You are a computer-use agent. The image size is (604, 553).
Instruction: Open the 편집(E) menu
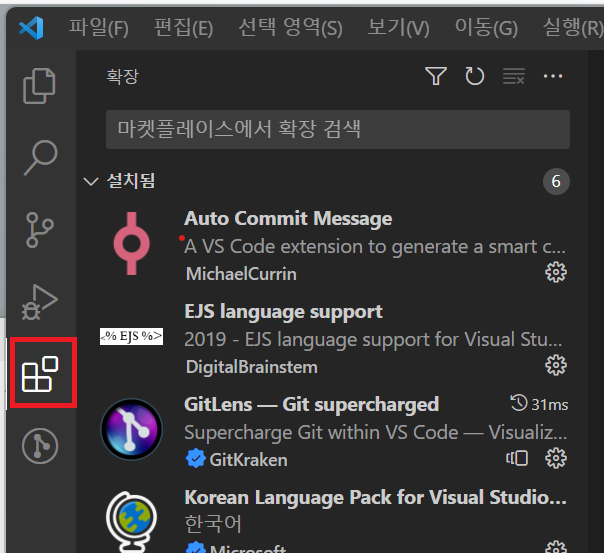coord(183,28)
